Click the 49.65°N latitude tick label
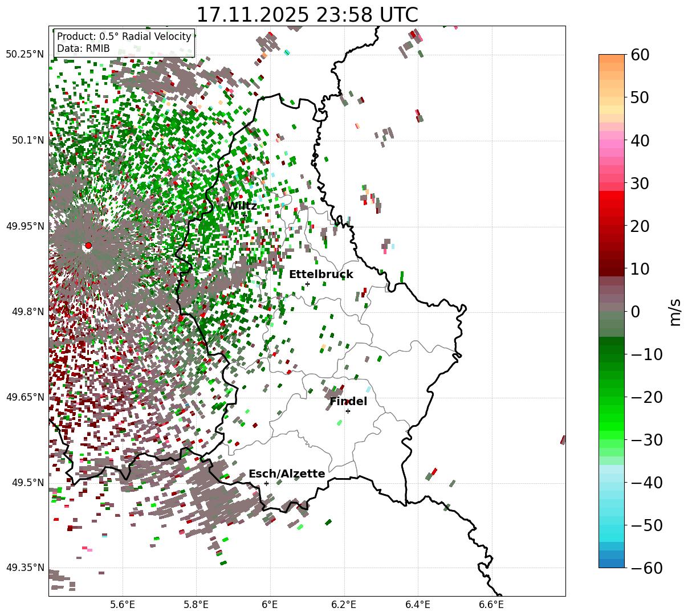688x616 pixels. click(x=25, y=397)
